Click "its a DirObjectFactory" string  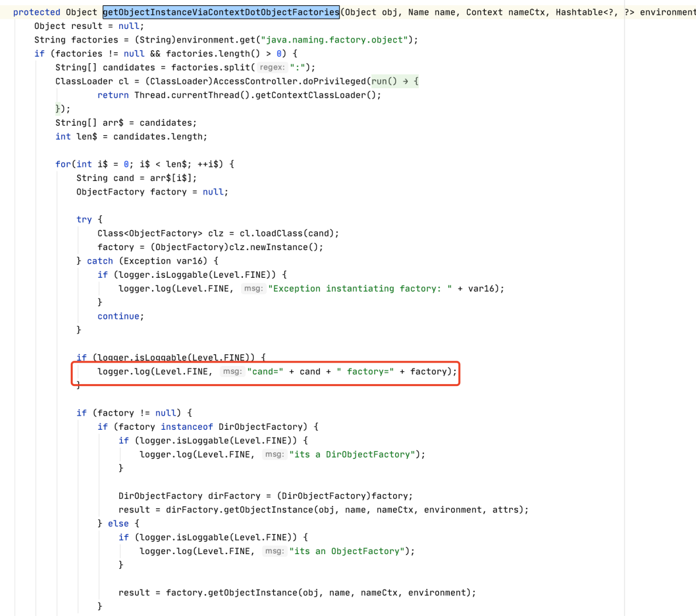click(x=352, y=454)
